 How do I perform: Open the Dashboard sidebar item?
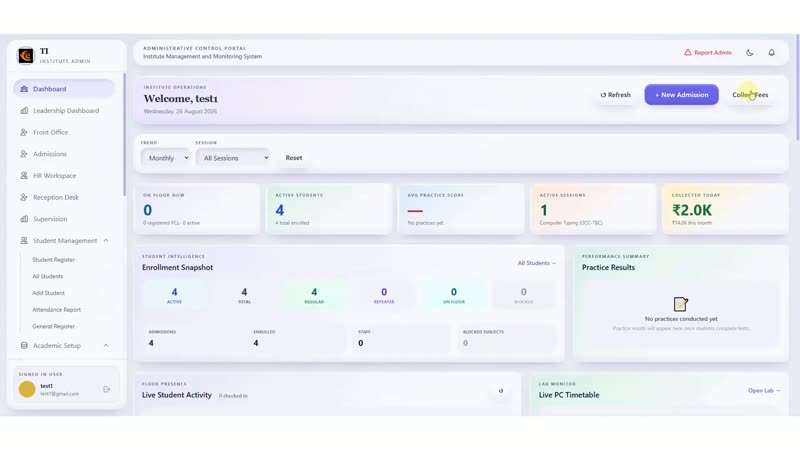pyautogui.click(x=64, y=89)
